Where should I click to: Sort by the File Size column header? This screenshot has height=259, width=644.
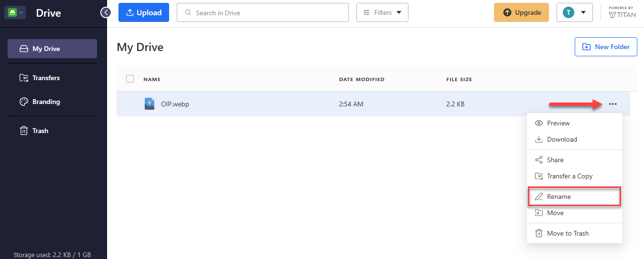coord(459,79)
